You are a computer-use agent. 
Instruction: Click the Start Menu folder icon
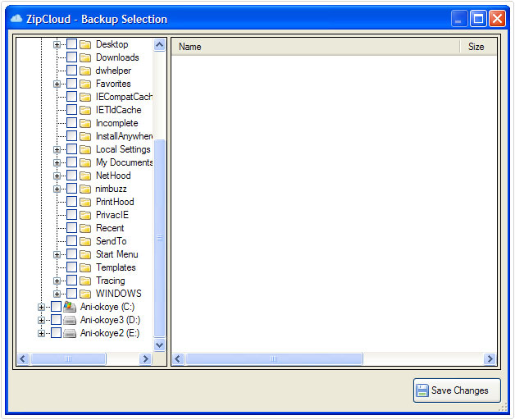[x=85, y=254]
